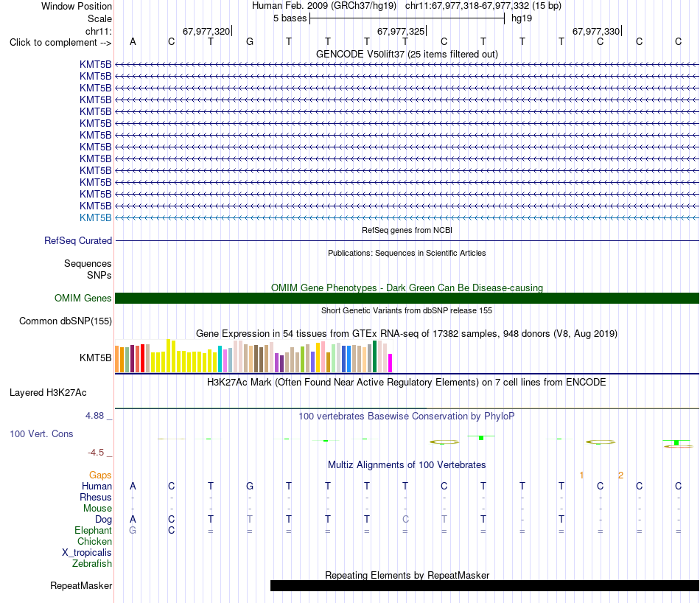This screenshot has height=603, width=700.
Task: Click the Layered H3K27Ac label
Action: click(x=48, y=393)
